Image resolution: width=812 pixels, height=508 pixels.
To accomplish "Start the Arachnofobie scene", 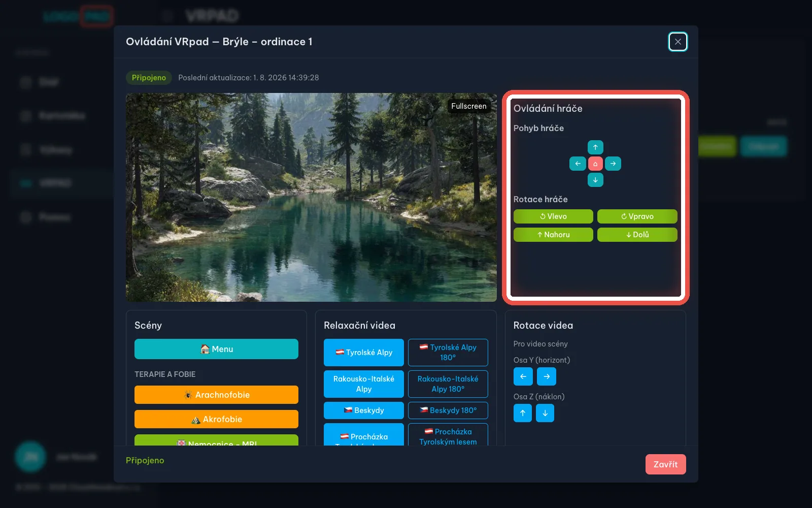I will [216, 395].
